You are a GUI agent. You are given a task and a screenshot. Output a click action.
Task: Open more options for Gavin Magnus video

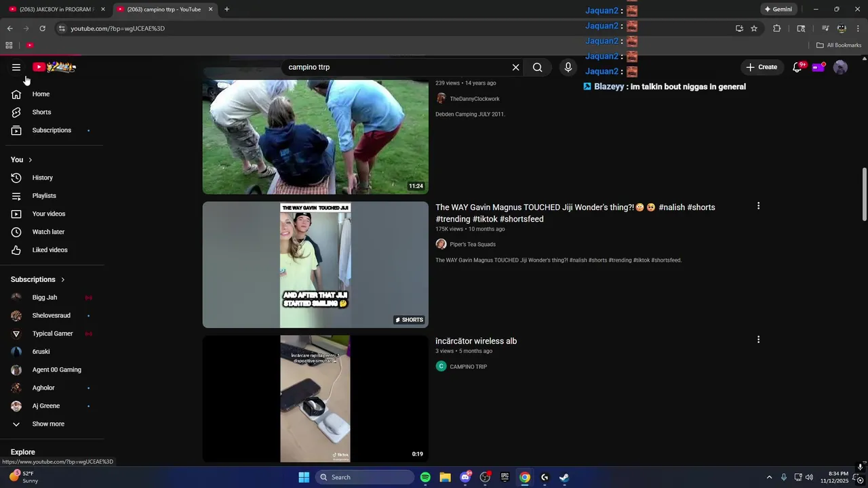pyautogui.click(x=758, y=206)
